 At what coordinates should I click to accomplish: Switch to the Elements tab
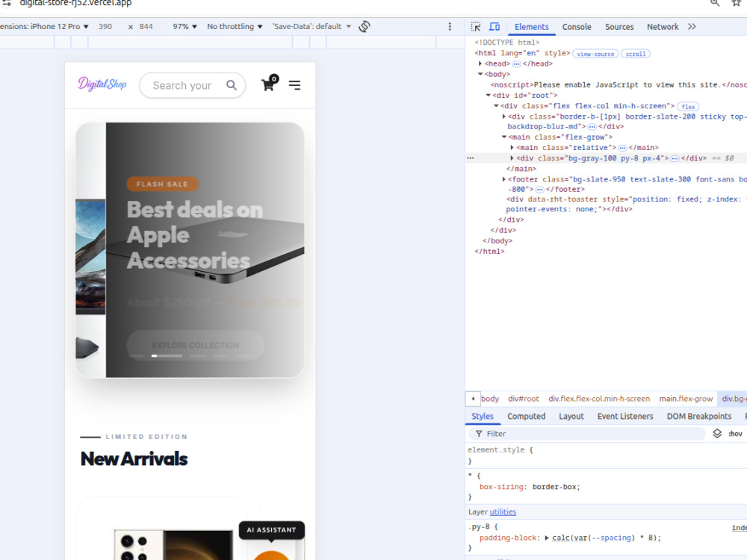[x=531, y=27]
